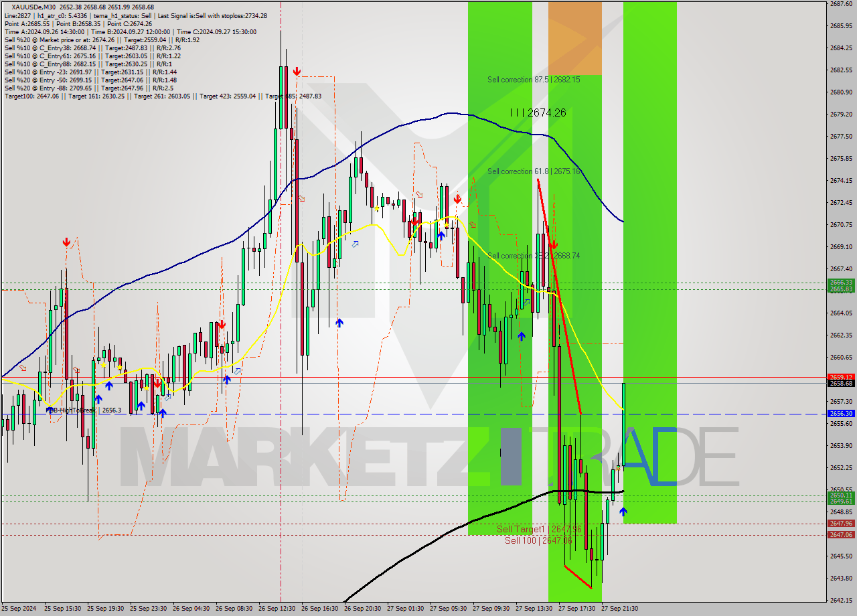Viewport: 857px width, 616px height.
Task: Click the 'Sell correction 38.2 | 2668.74' label
Action: tap(534, 256)
